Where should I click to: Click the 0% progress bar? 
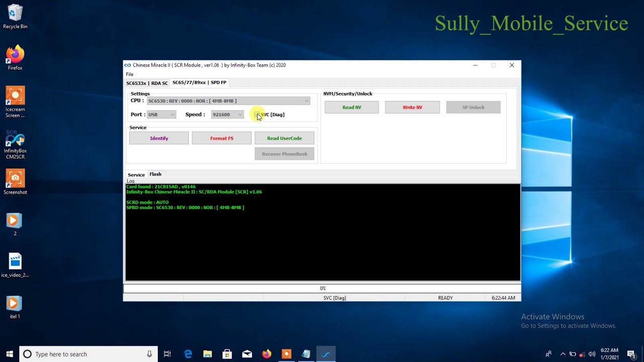click(x=323, y=289)
